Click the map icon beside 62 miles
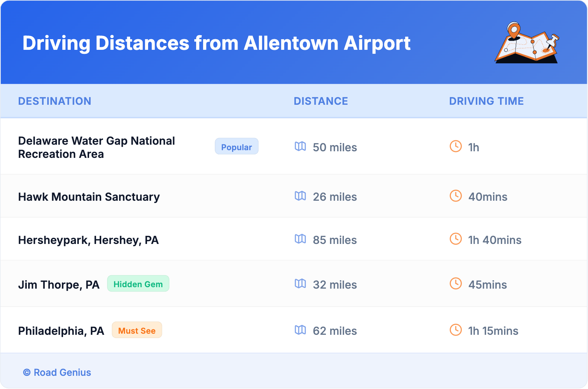Image resolution: width=588 pixels, height=389 pixels. click(300, 330)
